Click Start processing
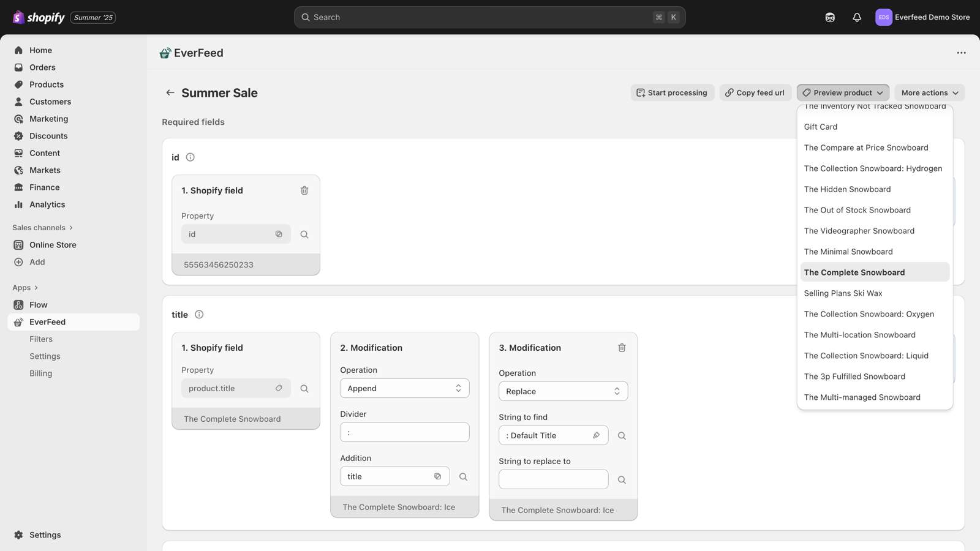Image resolution: width=980 pixels, height=551 pixels. pos(673,92)
